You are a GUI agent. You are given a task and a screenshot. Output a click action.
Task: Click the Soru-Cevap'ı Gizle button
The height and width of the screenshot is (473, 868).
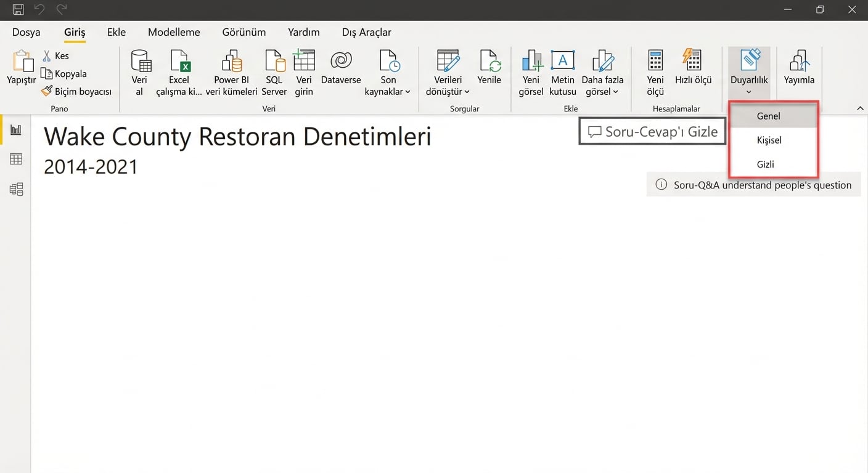click(x=652, y=131)
